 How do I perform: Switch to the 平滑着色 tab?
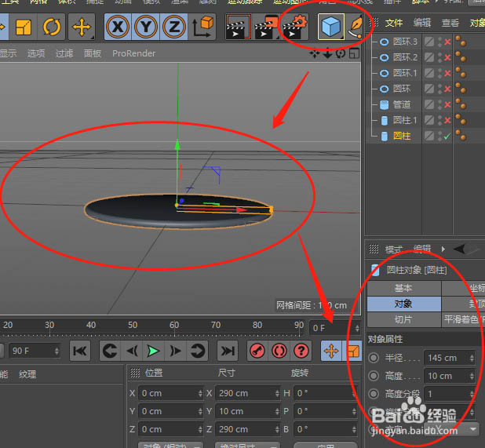pos(463,319)
